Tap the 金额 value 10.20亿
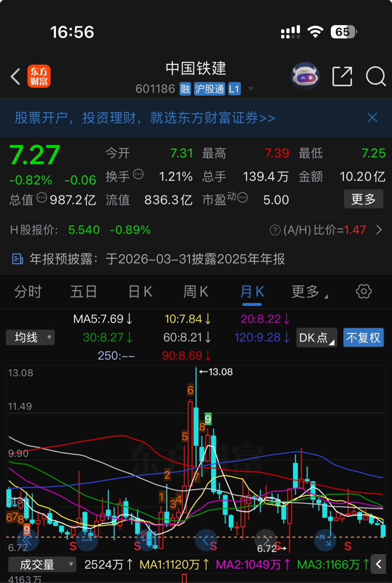Image resolution: width=392 pixels, height=583 pixels. point(363,177)
